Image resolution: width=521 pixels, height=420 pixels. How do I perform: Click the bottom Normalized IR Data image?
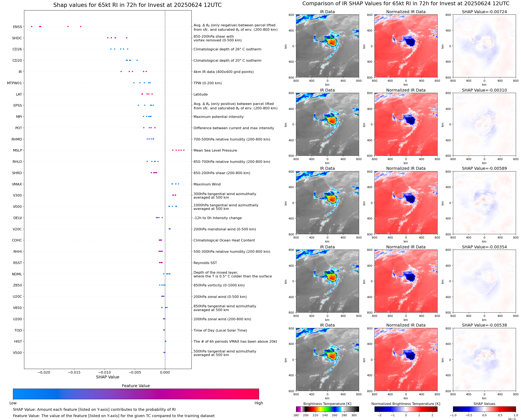tap(406, 360)
